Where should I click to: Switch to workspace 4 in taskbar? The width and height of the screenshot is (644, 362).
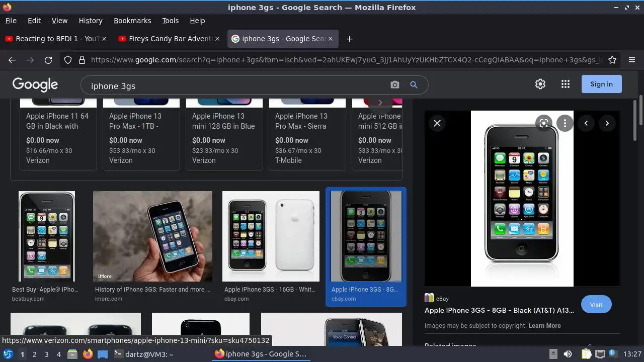[58, 354]
